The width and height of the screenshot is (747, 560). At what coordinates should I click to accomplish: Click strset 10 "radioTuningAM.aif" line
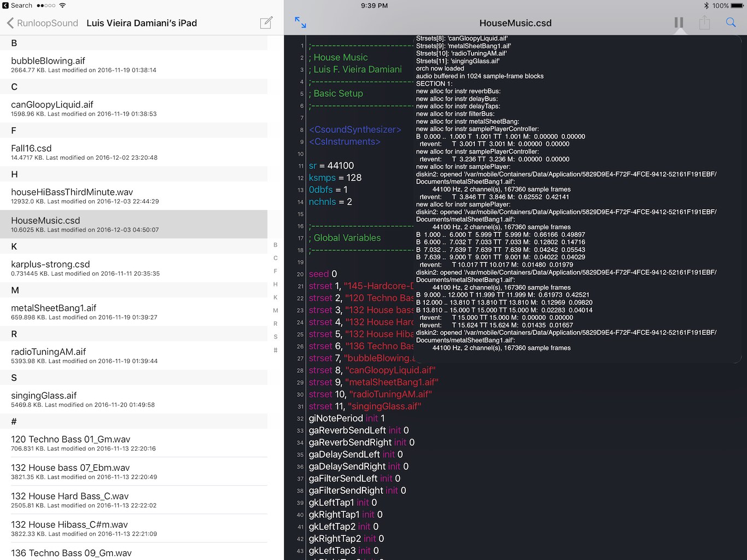pyautogui.click(x=370, y=394)
